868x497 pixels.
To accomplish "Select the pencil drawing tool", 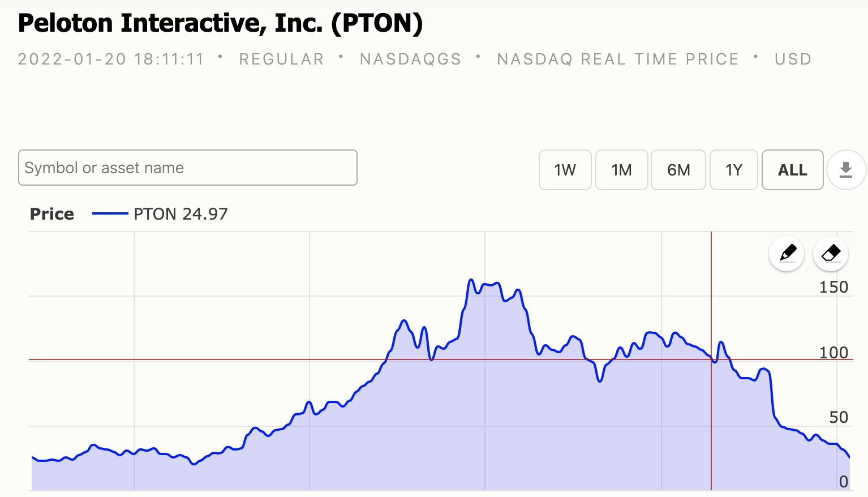I will point(787,253).
